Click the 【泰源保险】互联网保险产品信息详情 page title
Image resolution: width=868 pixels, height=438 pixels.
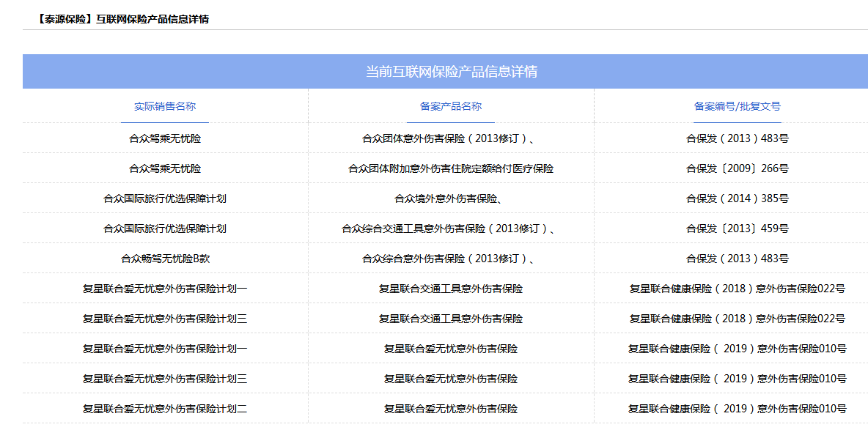tap(122, 19)
